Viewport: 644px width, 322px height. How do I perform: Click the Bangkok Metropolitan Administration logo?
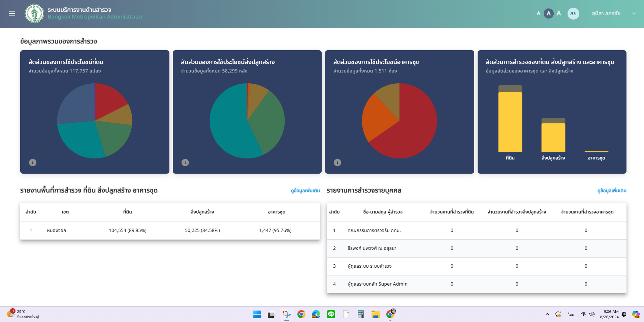34,13
